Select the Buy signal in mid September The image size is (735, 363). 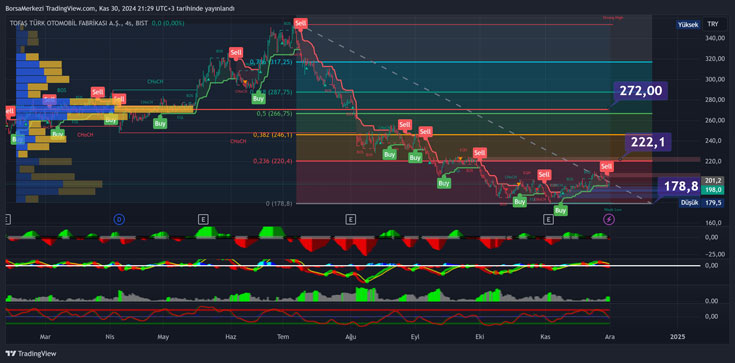pyautogui.click(x=443, y=183)
